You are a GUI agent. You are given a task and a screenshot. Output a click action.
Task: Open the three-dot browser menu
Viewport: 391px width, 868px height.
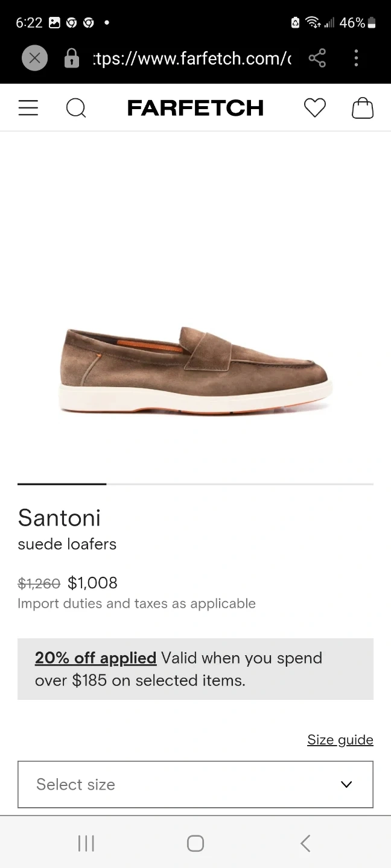(x=356, y=58)
